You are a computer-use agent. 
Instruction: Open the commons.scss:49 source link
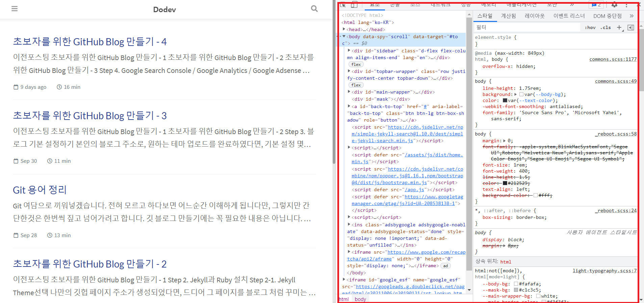pyautogui.click(x=615, y=81)
